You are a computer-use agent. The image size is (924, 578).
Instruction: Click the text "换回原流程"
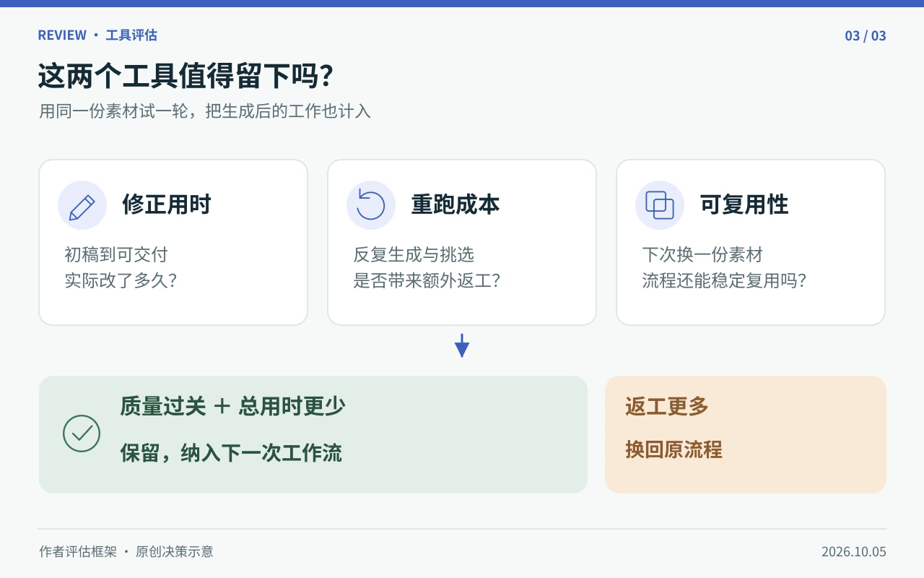pyautogui.click(x=674, y=449)
